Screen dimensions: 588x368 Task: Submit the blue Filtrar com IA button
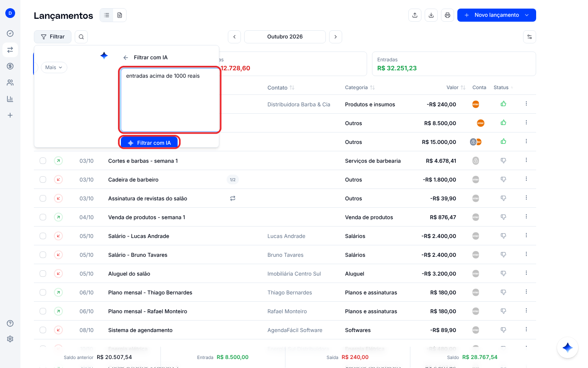click(149, 143)
